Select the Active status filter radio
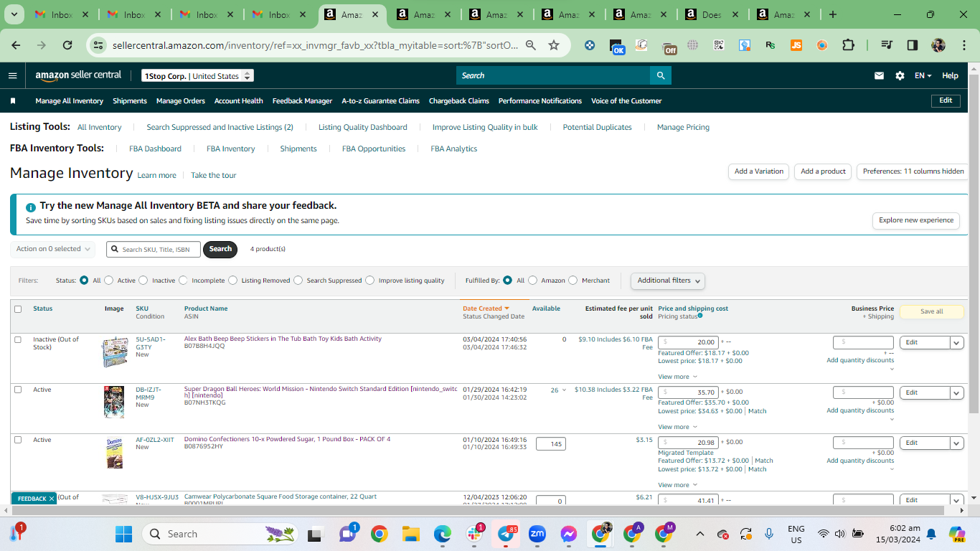980x551 pixels. click(108, 281)
